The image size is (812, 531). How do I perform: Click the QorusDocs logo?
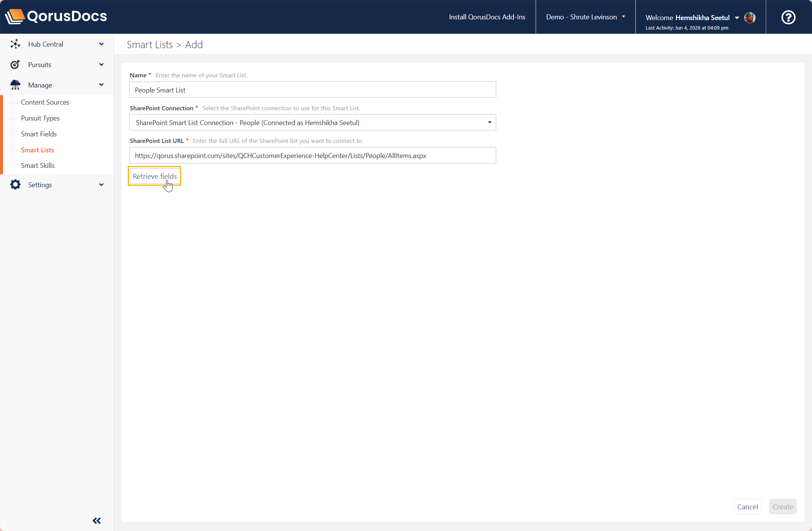tap(56, 16)
